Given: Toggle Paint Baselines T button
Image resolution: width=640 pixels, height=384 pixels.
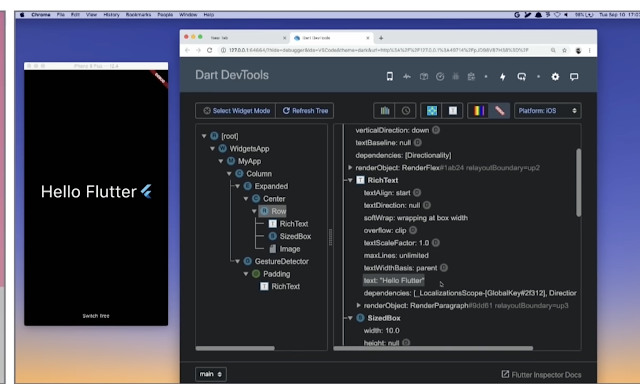Looking at the screenshot, I should point(453,111).
